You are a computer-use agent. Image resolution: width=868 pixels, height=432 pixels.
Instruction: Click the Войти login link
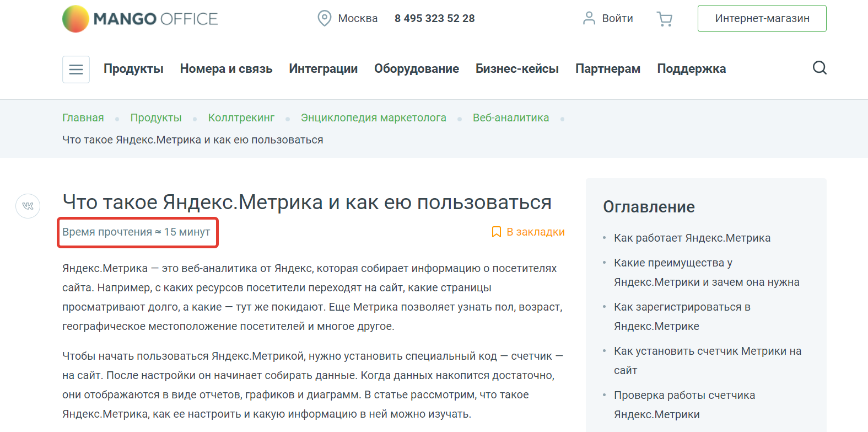617,18
